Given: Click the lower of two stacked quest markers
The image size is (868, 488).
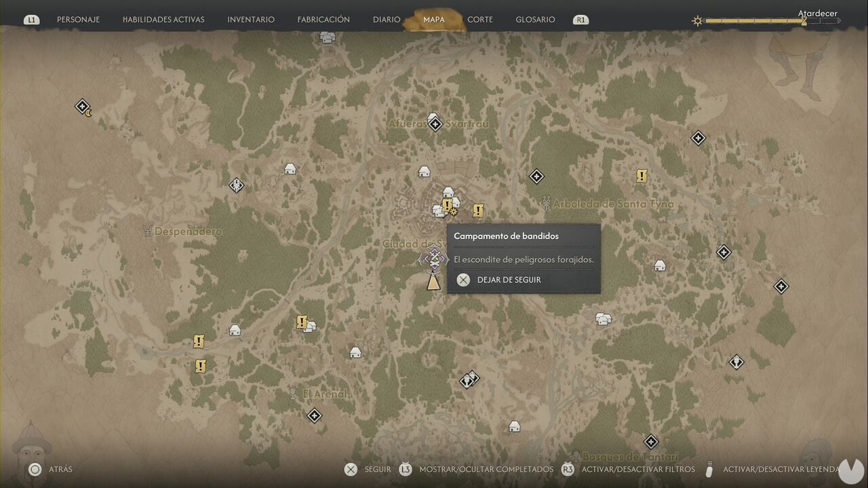Looking at the screenshot, I should click(200, 366).
